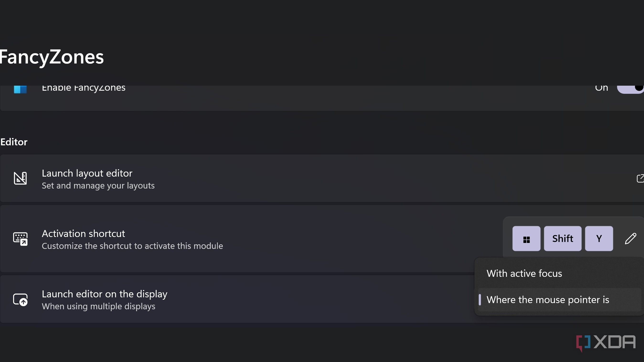Click the blue FancyZones module icon
This screenshot has height=362, width=644.
[20, 89]
